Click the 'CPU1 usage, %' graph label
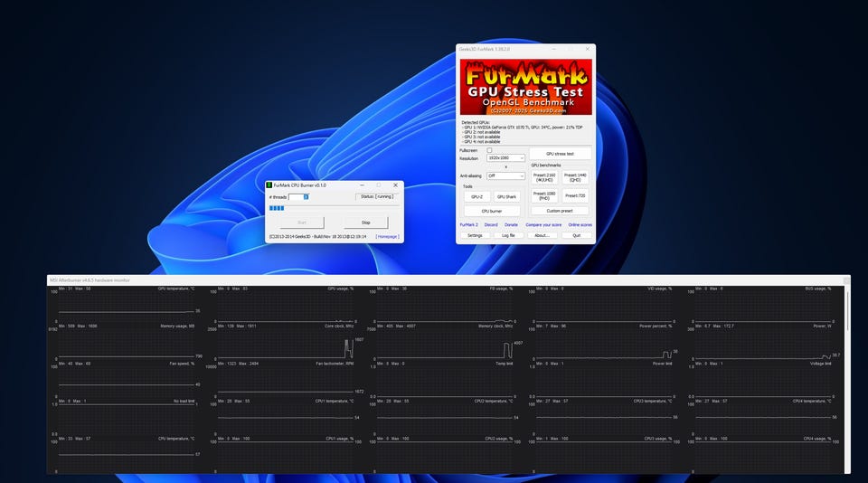 click(x=339, y=439)
